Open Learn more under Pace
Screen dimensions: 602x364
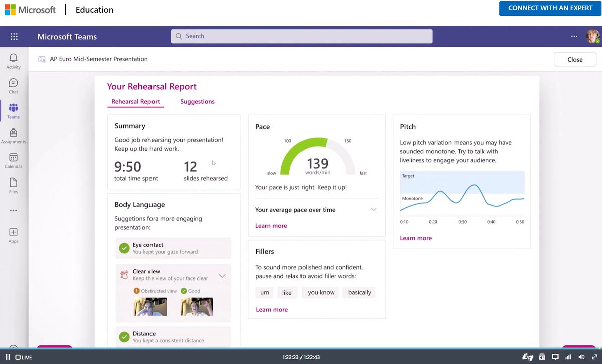tap(271, 226)
